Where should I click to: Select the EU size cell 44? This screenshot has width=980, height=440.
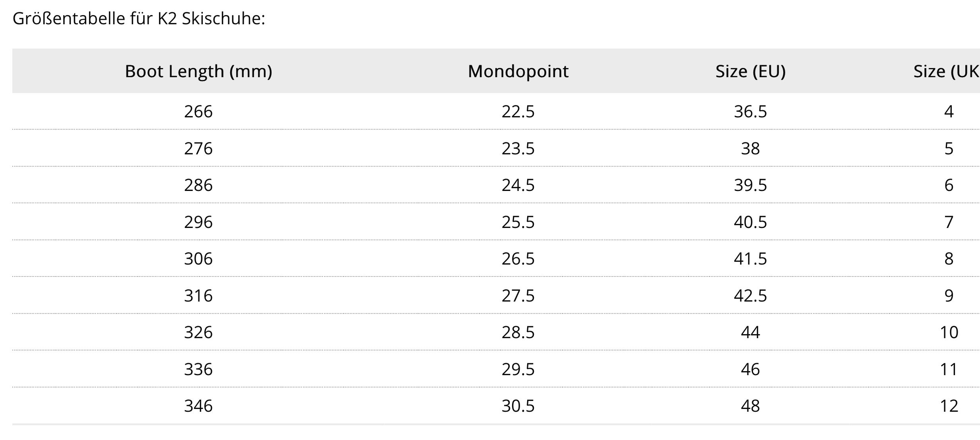click(750, 332)
